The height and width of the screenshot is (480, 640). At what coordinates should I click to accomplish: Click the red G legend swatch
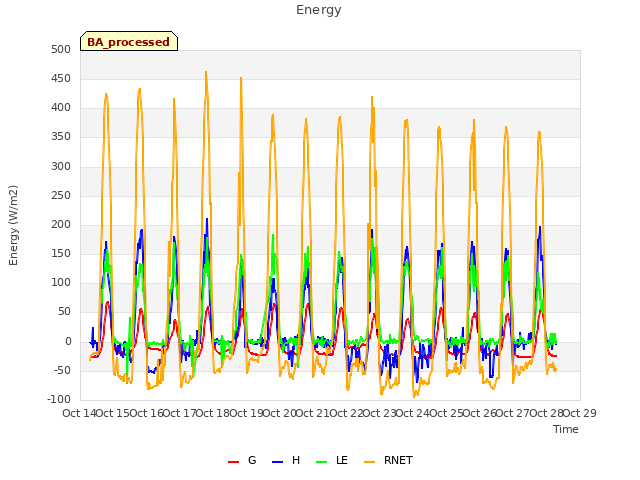[x=233, y=462]
